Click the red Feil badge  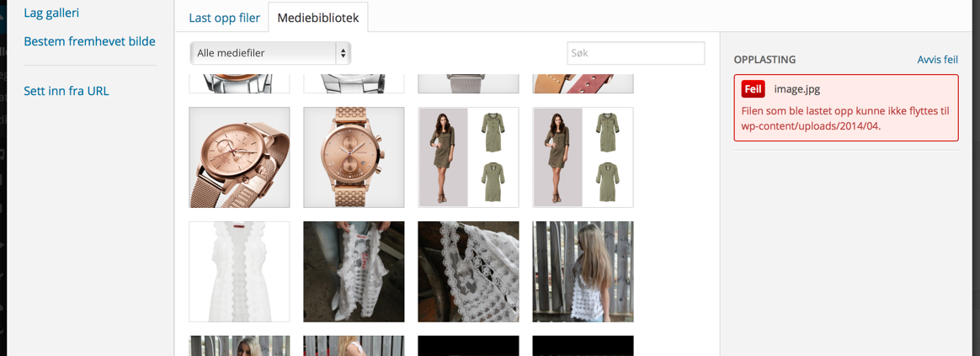coord(754,89)
